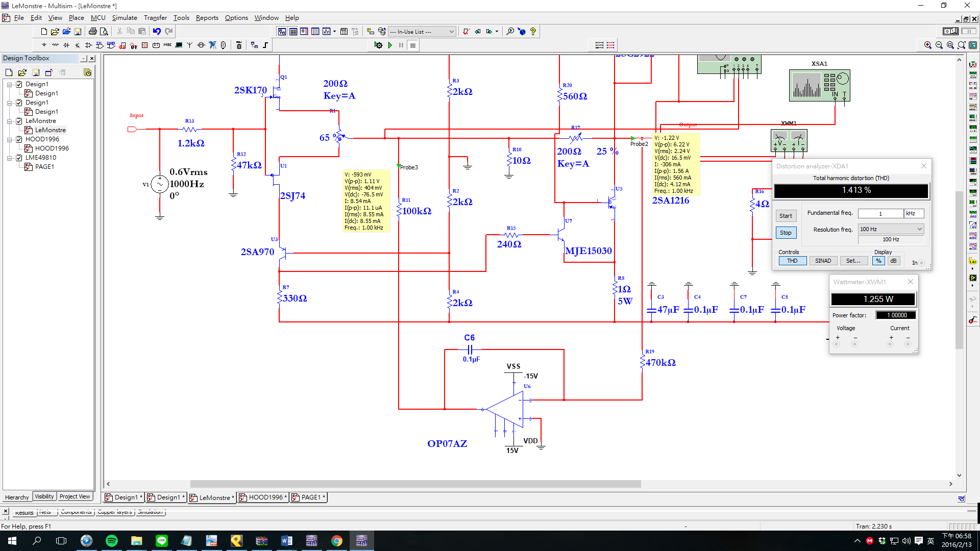Image resolution: width=980 pixels, height=551 pixels.
Task: Place a transistor from the component toolbar
Action: tap(78, 45)
